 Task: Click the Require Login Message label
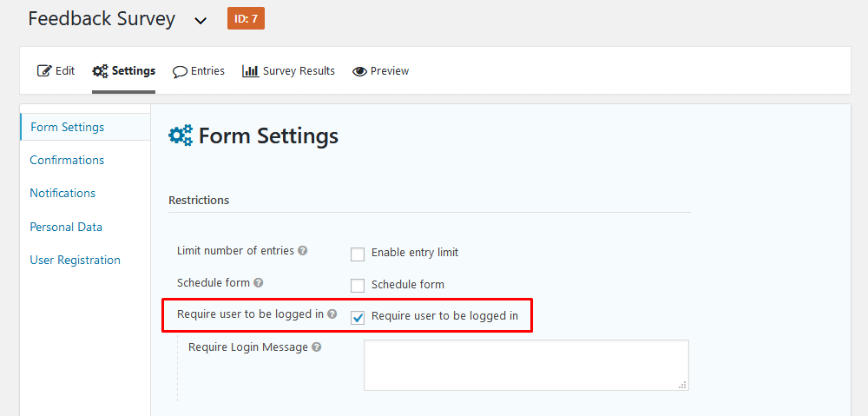tap(248, 347)
